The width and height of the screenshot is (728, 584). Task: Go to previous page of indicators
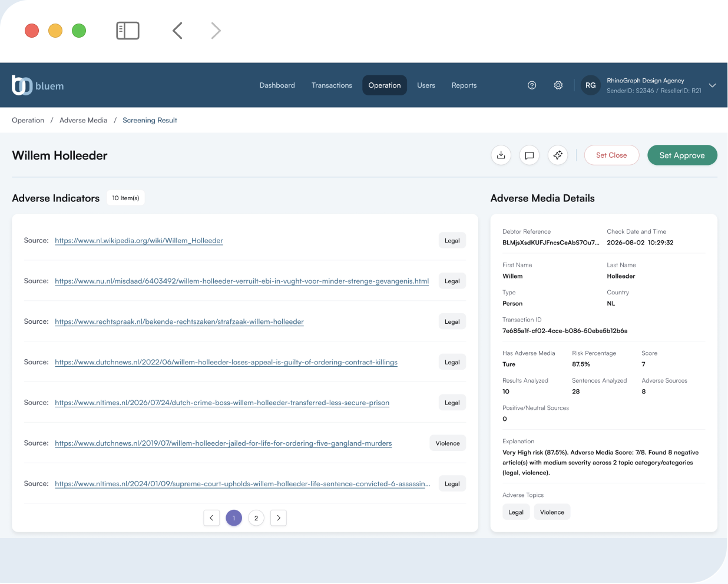click(211, 518)
